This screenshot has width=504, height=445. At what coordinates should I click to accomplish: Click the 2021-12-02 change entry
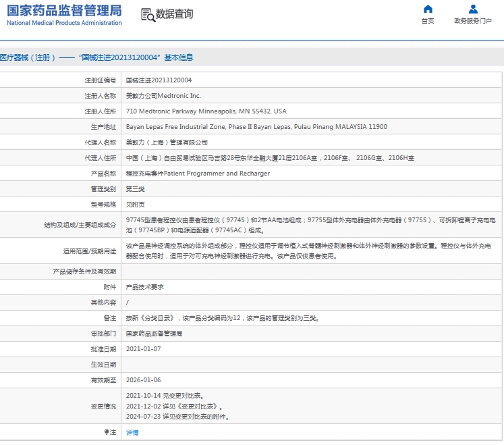tap(174, 406)
